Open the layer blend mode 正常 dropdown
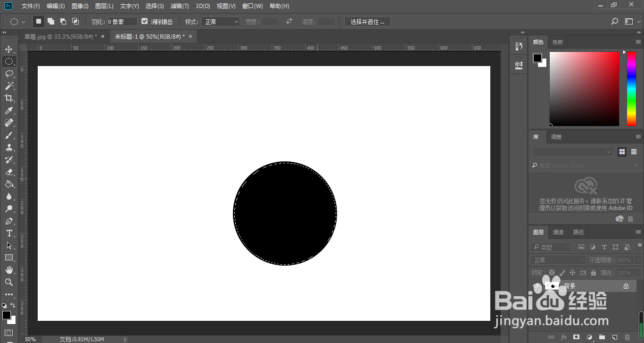This screenshot has height=343, width=644. point(558,260)
